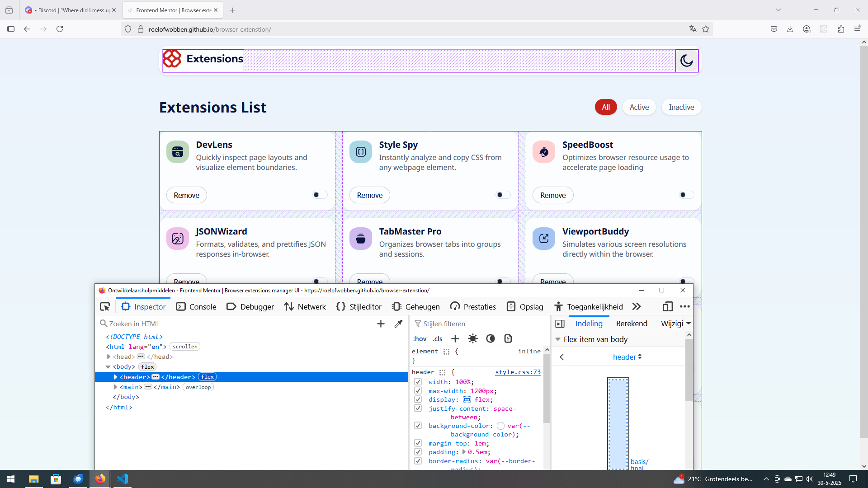Viewport: 868px width, 488px height.
Task: Toggle dark color scheme simulation icon
Action: 491,338
